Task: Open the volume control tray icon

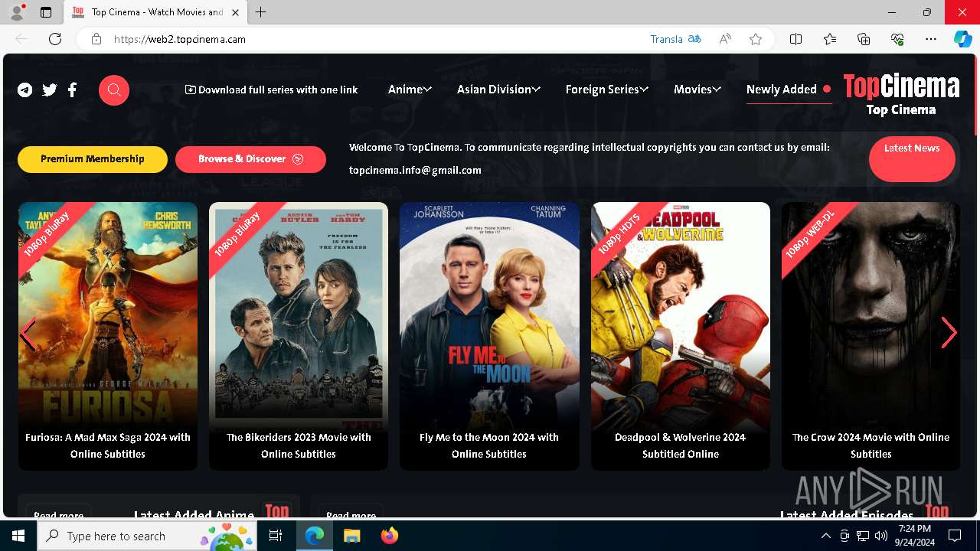Action: pyautogui.click(x=881, y=536)
